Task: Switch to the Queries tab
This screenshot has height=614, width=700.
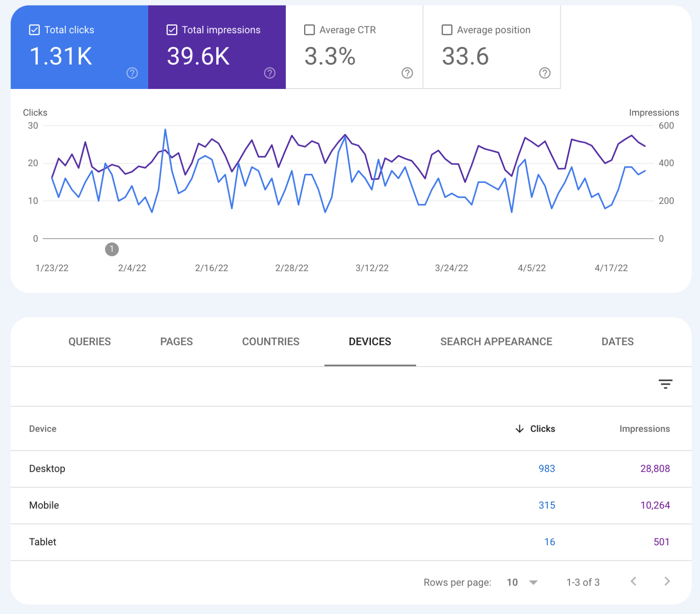Action: click(x=90, y=342)
